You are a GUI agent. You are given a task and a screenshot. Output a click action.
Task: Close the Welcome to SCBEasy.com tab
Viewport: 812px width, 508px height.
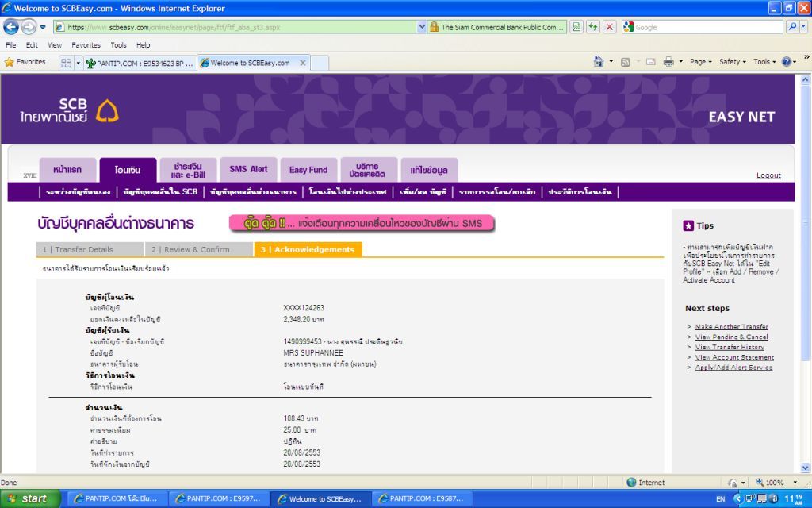tap(303, 63)
